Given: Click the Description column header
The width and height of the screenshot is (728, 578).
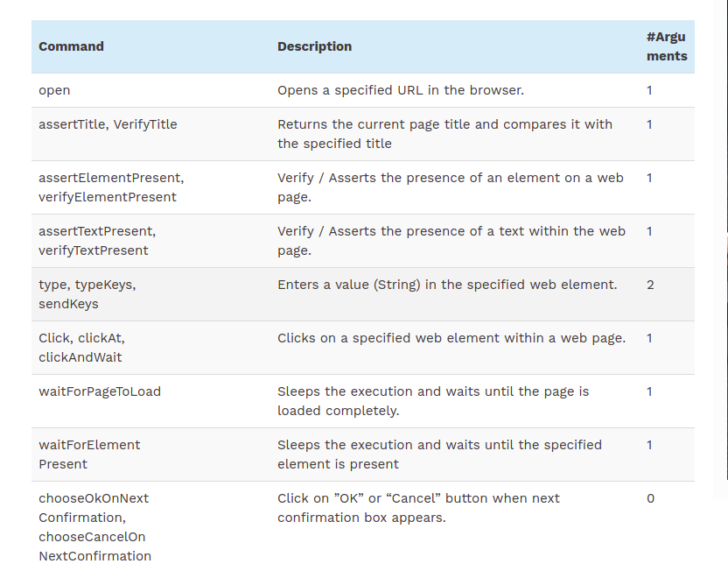Looking at the screenshot, I should click(314, 46).
